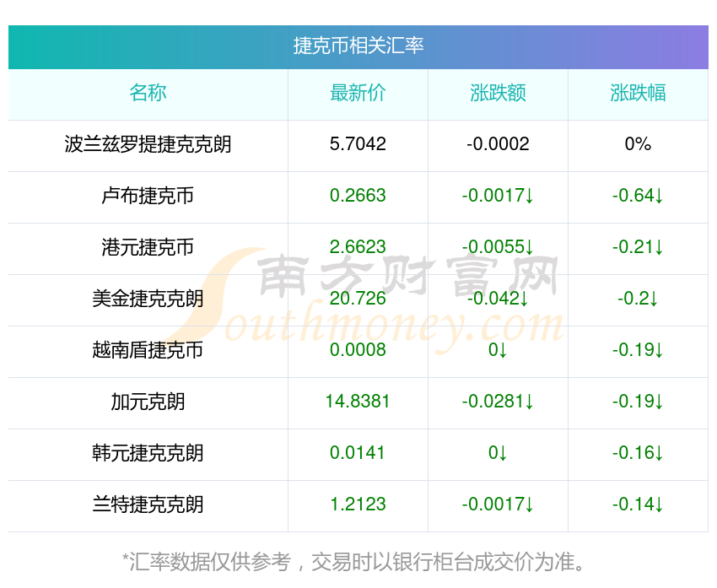Select the 最新价 column header
The height and width of the screenshot is (588, 717).
point(358,93)
